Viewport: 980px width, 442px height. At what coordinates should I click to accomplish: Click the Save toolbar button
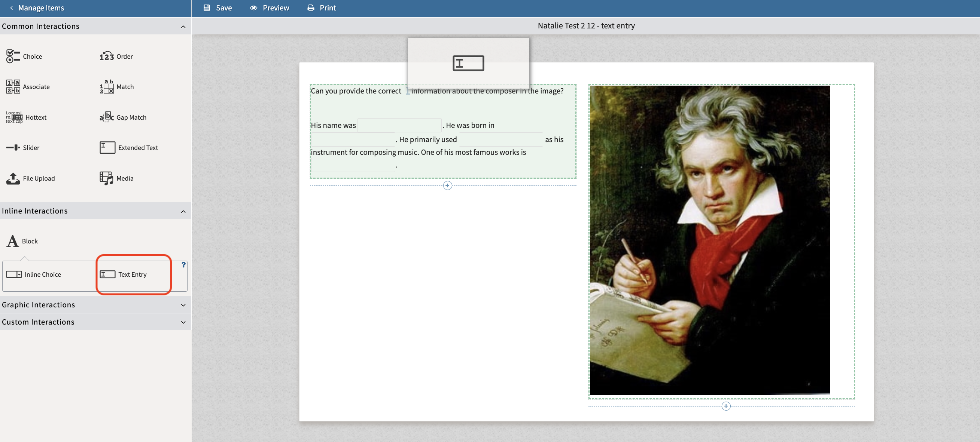(217, 8)
